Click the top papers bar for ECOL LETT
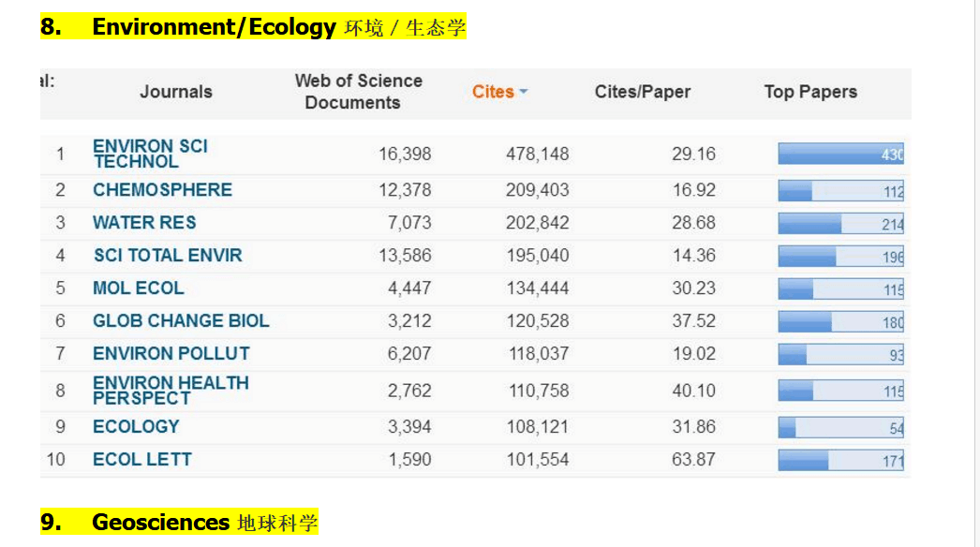 tap(840, 461)
